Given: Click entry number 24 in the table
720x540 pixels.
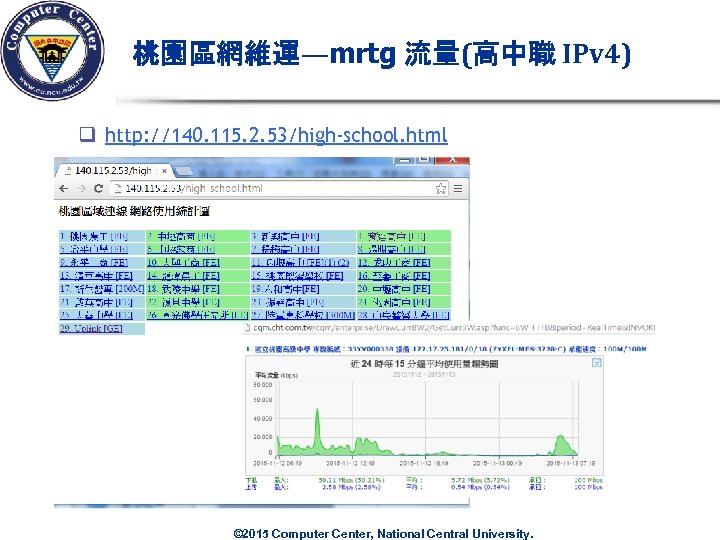Looking at the screenshot, I should click(394, 302).
